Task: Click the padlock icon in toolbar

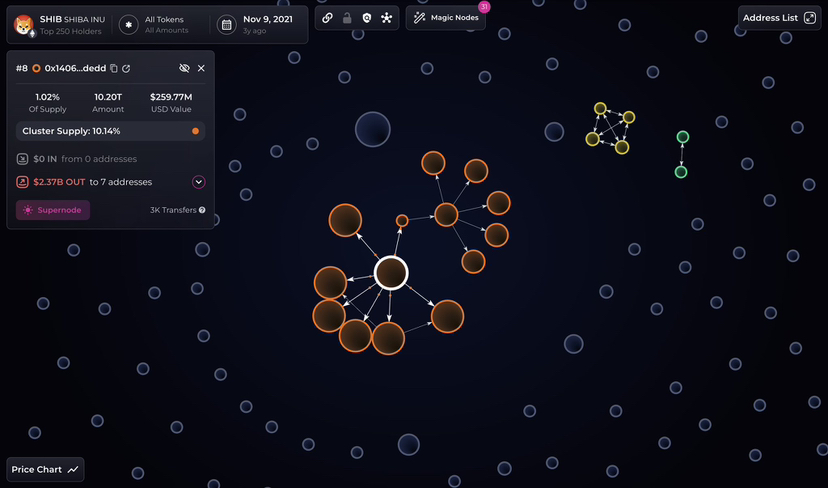Action: pyautogui.click(x=347, y=18)
